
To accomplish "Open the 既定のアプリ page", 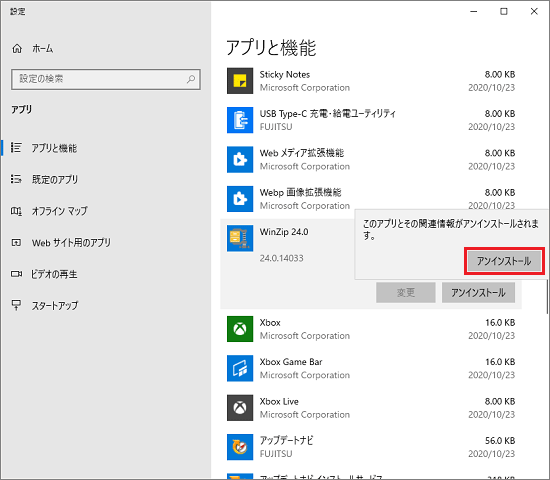I will pos(55,180).
